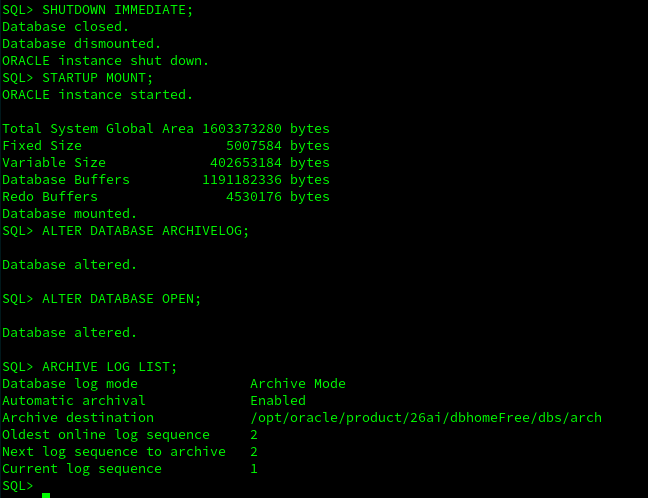648x498 pixels.
Task: Click the Next log sequence to archive value
Action: 254,452
